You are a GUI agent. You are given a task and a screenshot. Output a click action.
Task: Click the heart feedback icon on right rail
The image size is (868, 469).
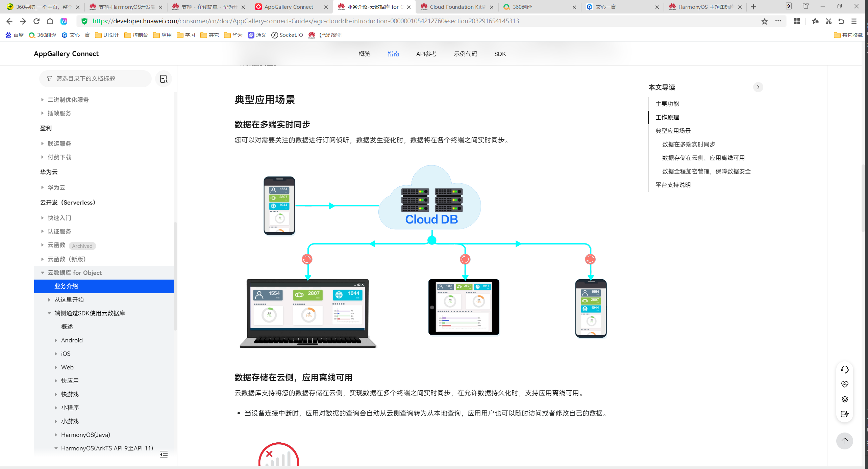point(845,384)
